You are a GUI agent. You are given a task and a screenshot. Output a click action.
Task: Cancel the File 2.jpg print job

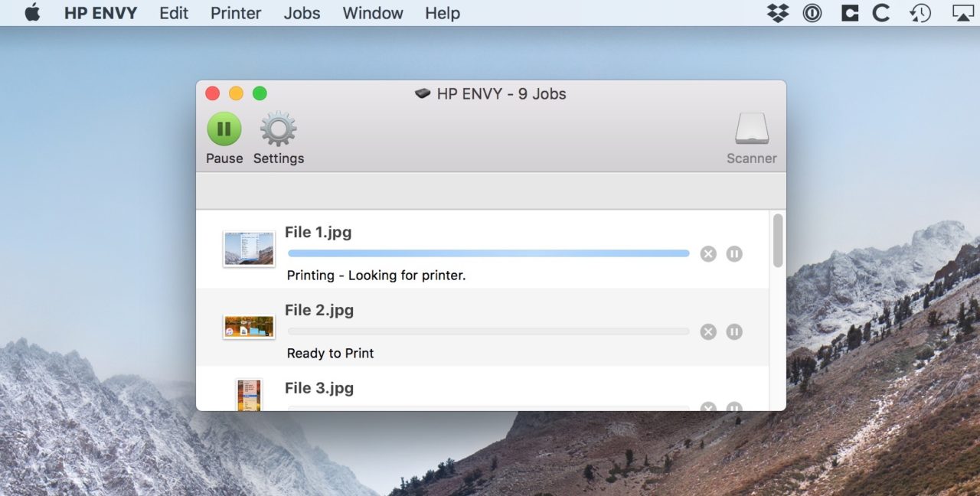pyautogui.click(x=708, y=331)
